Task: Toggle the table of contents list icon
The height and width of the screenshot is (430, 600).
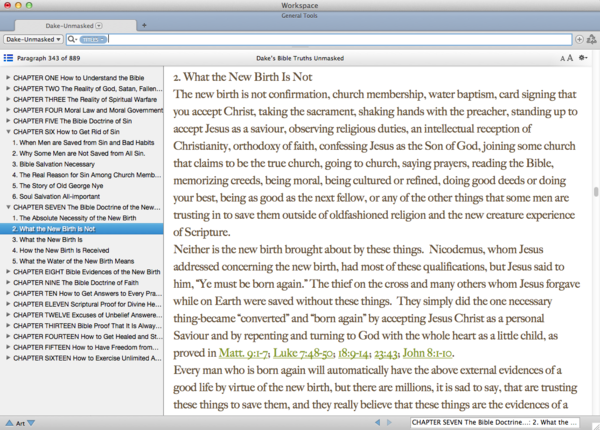Action: (8, 58)
